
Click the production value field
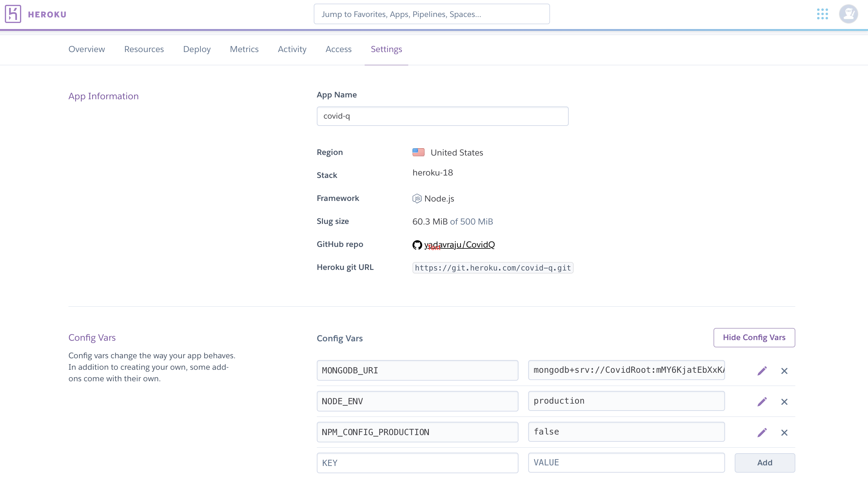(626, 401)
